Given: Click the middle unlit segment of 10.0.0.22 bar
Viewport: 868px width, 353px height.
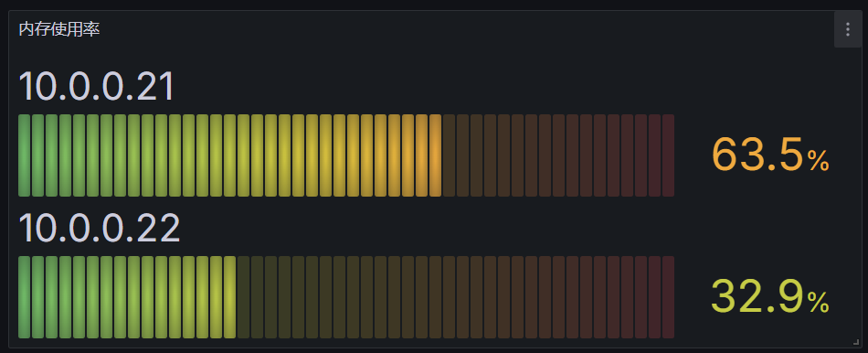Looking at the screenshot, I should [449, 297].
